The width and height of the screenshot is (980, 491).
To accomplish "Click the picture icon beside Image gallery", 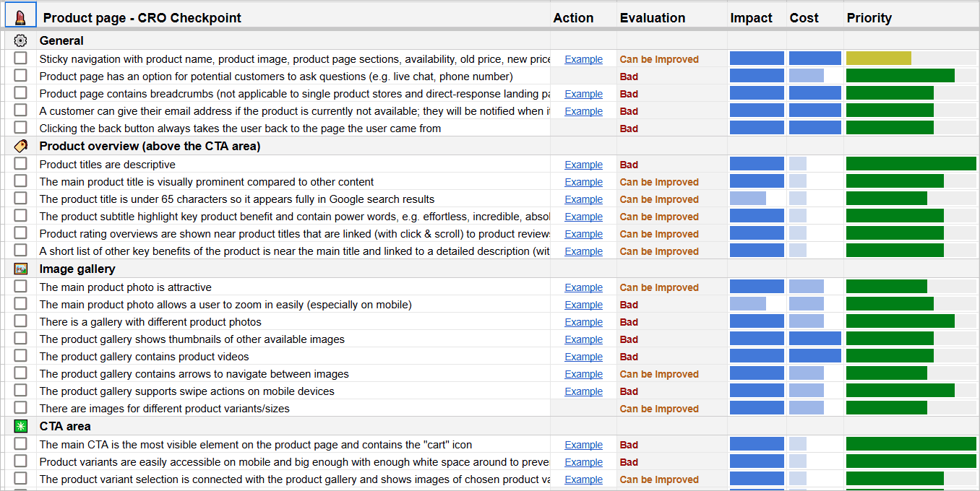I will click(x=20, y=269).
